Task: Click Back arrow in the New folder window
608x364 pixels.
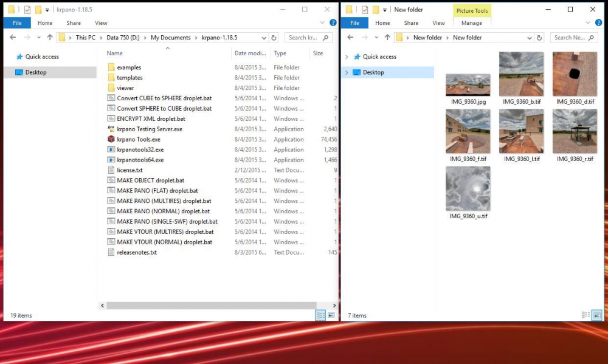Action: 351,38
